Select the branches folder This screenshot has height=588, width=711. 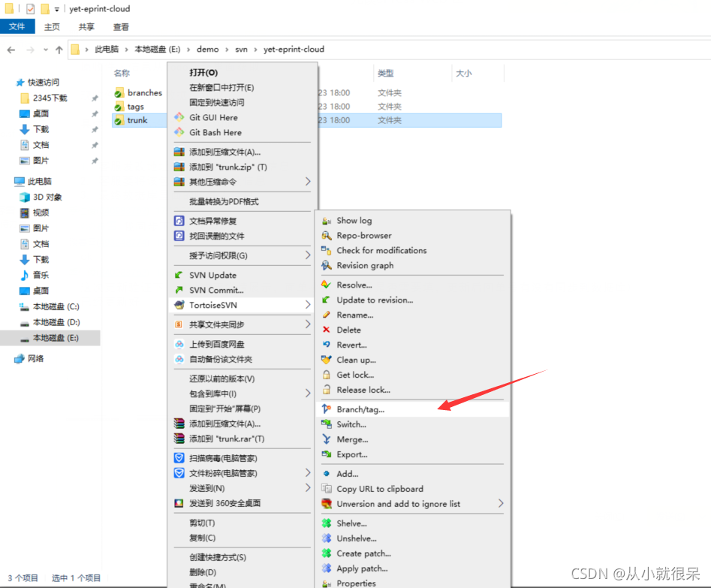coord(145,92)
